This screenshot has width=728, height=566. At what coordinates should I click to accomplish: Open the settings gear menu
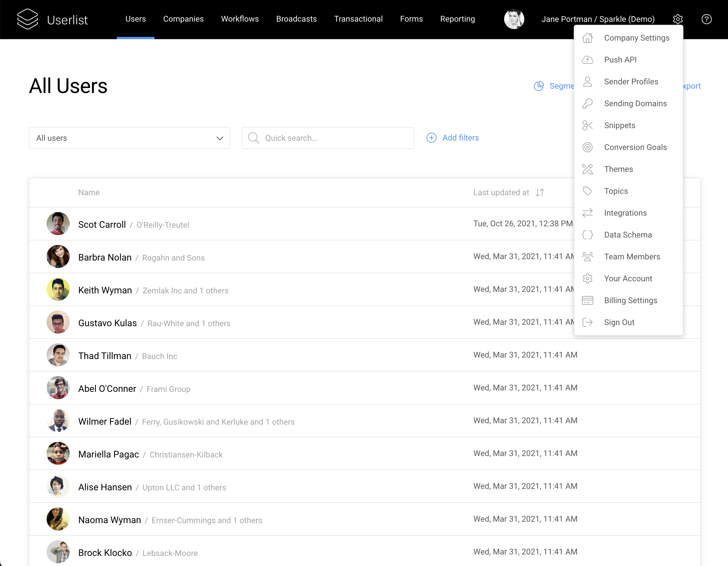(678, 19)
